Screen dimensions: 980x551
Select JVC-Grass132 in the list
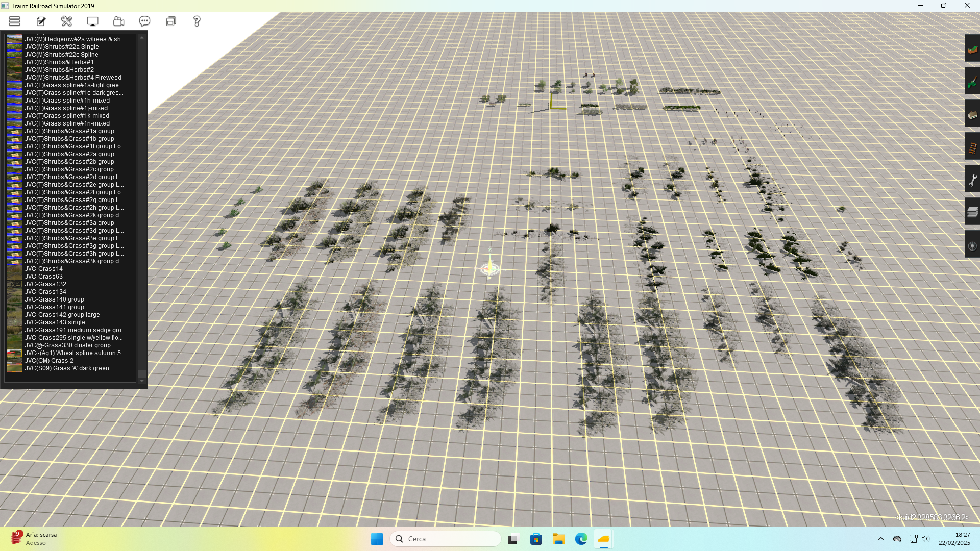click(45, 284)
